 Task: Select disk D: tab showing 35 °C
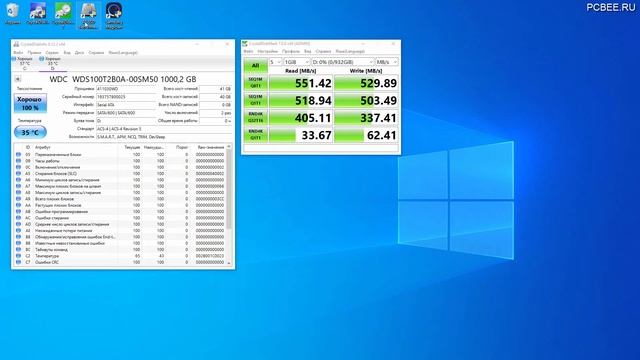tap(52, 64)
